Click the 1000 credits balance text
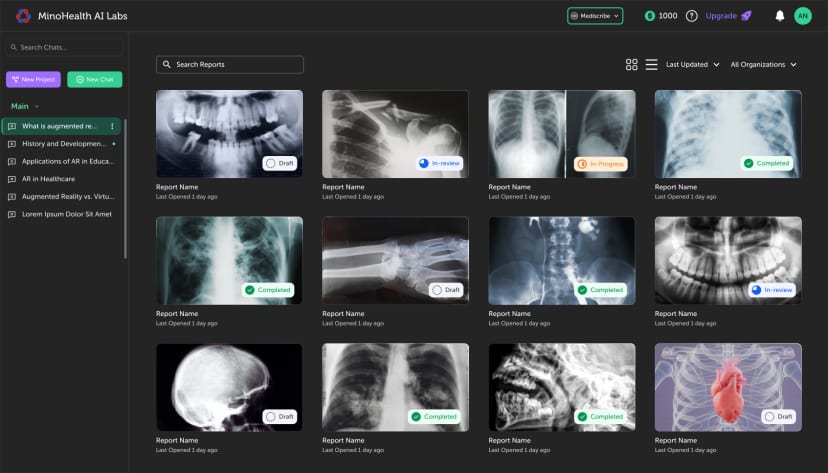Image resolution: width=828 pixels, height=473 pixels. [x=668, y=16]
